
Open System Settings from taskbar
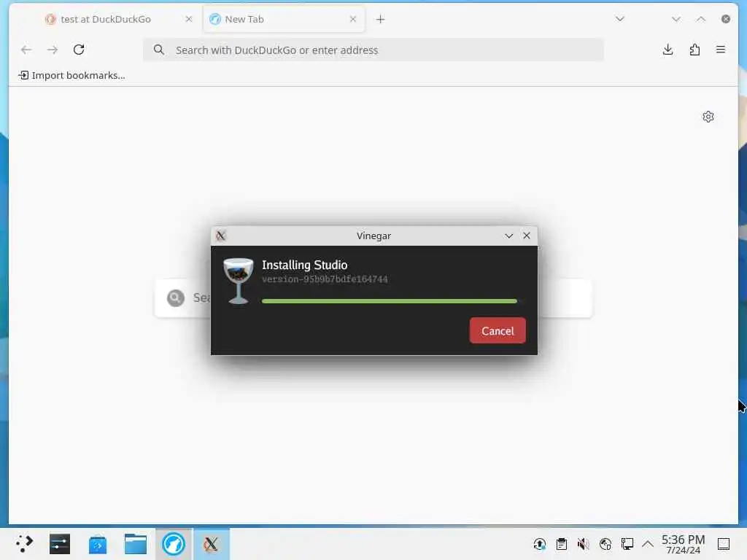click(60, 544)
